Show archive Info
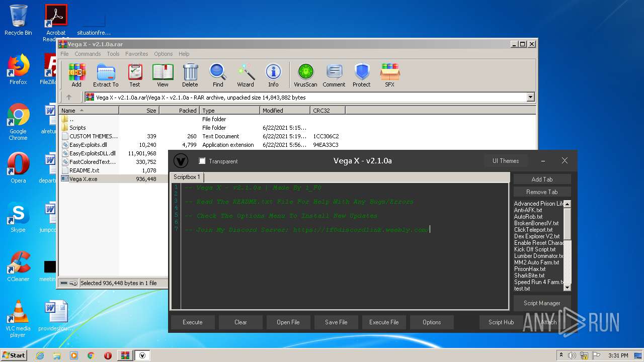Viewport: 644px width, 362px height. coord(273,75)
